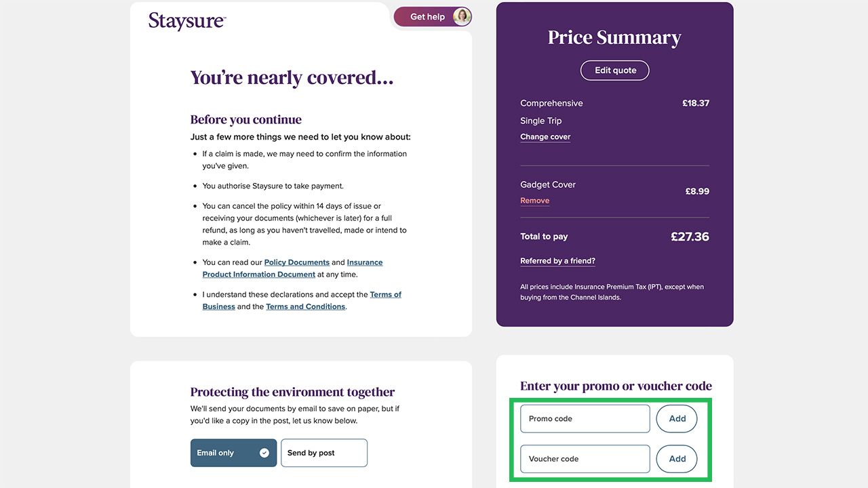The image size is (868, 488).
Task: Click Add next to Voucher code
Action: [x=677, y=459]
